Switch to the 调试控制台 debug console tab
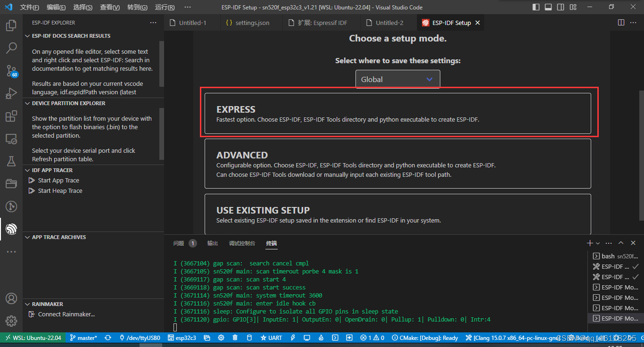 (242, 243)
